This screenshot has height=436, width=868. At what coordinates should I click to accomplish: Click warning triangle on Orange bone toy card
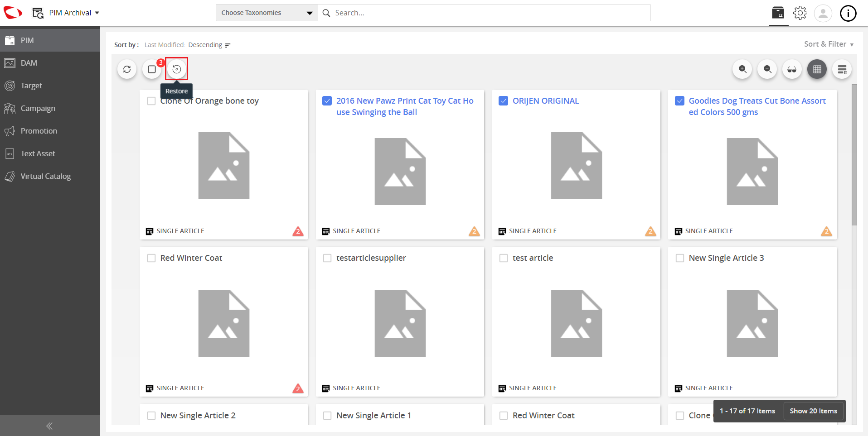(x=298, y=231)
